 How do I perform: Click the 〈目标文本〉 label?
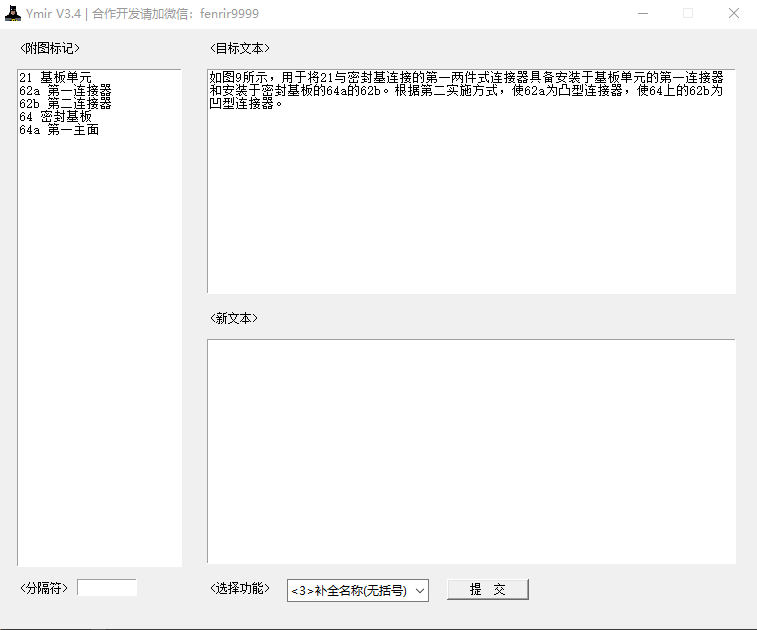pos(239,48)
